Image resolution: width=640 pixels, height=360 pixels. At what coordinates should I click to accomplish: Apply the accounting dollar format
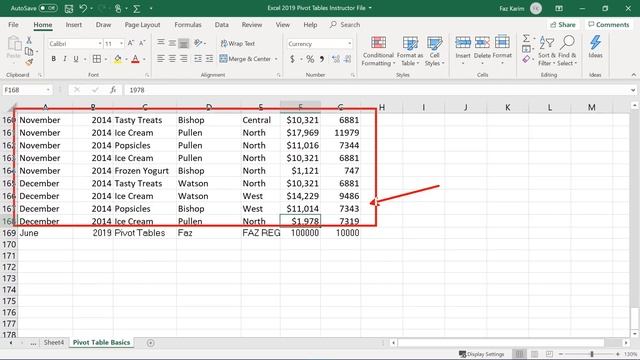[292, 59]
